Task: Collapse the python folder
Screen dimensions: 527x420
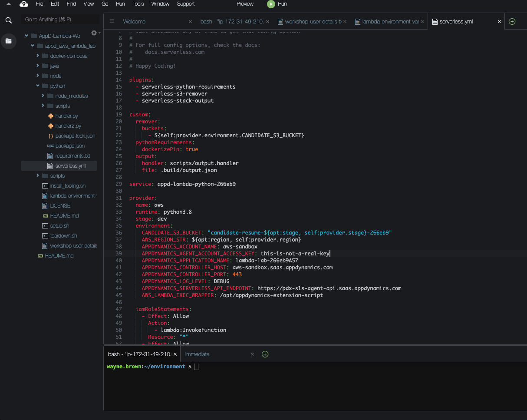Action: [x=38, y=86]
